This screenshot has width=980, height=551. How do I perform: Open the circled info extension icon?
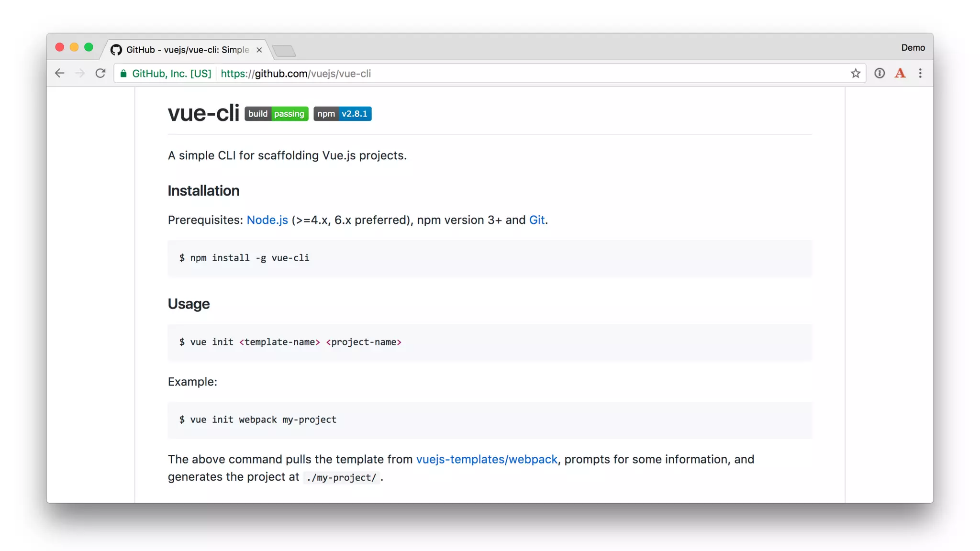coord(879,73)
